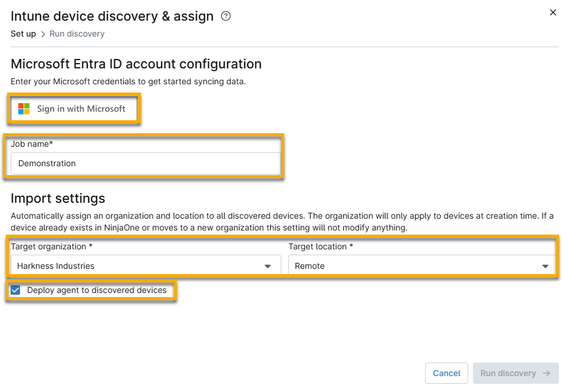This screenshot has width=569, height=392.
Task: Select the Run discovery breadcrumb step
Action: [77, 34]
